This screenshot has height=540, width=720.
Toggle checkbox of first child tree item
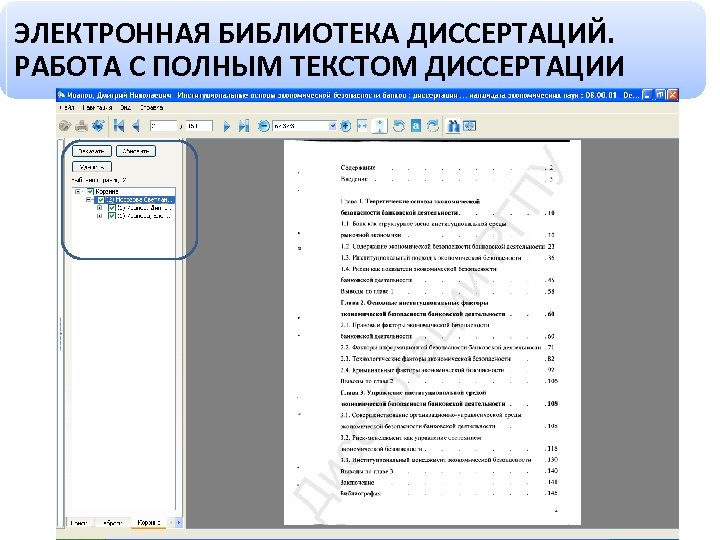tap(112, 208)
